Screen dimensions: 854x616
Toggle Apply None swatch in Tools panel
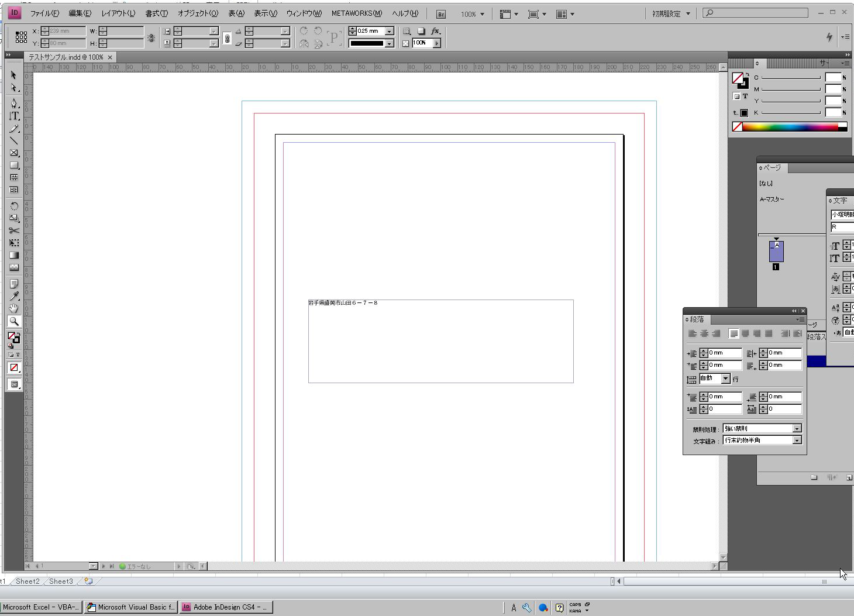14,368
